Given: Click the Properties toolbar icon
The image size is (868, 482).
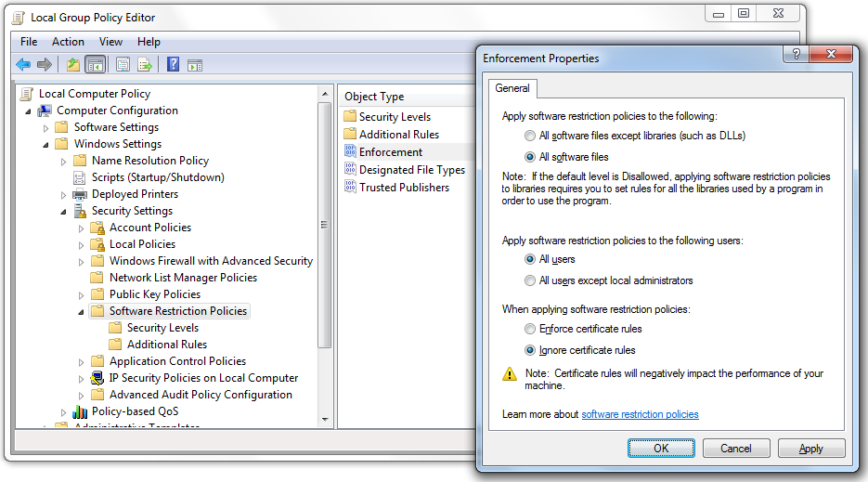Looking at the screenshot, I should click(123, 64).
